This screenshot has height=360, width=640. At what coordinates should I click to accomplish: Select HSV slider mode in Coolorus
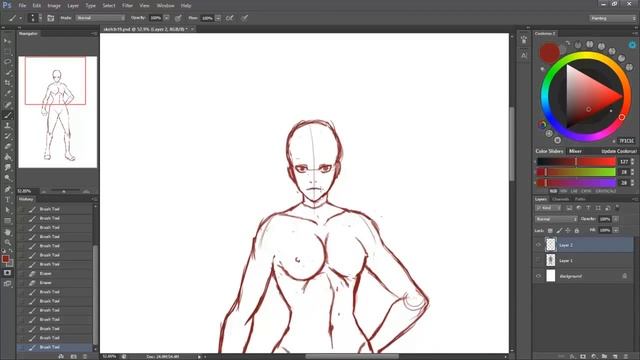pyautogui.click(x=564, y=191)
